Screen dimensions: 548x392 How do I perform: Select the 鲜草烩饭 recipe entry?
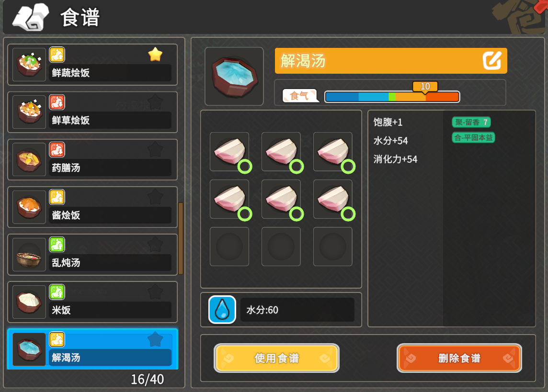(x=92, y=112)
